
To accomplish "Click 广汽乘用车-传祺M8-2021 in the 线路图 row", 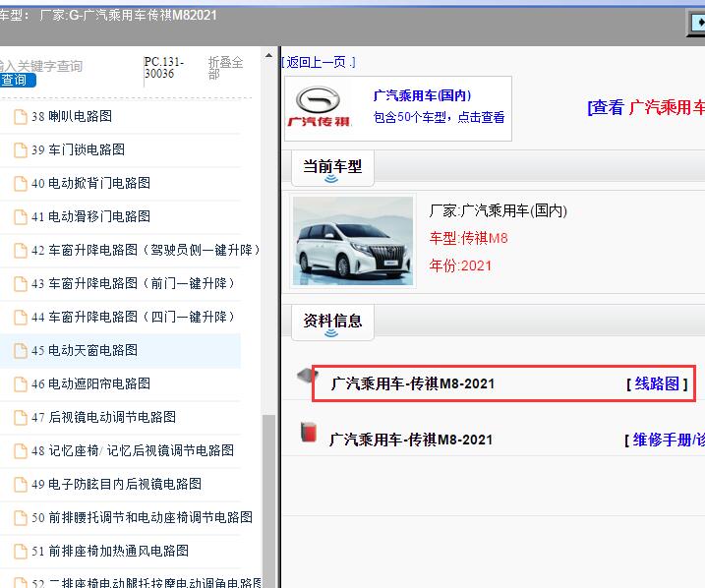I will pos(413,383).
